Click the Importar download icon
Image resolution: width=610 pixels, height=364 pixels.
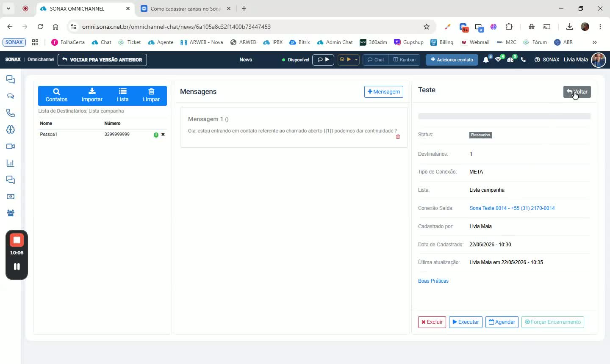click(x=92, y=91)
